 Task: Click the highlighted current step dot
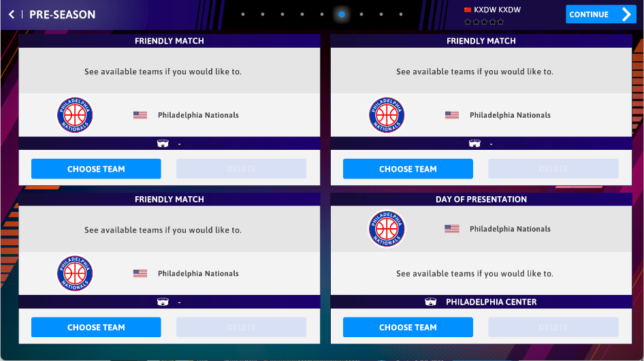coord(342,14)
